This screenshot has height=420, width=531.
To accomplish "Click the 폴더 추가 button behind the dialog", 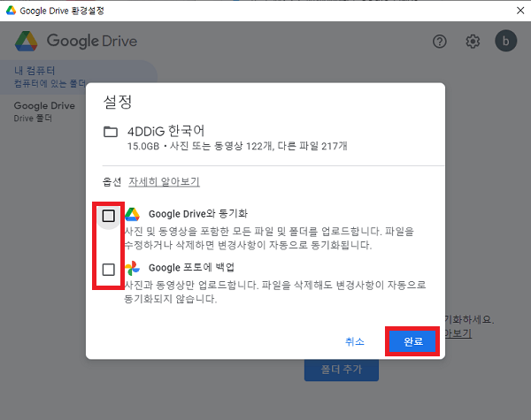I will tap(342, 370).
